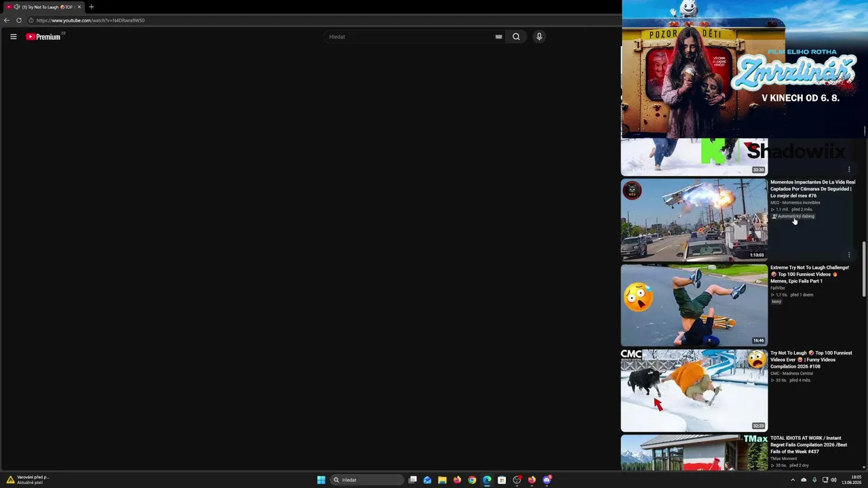
Task: Select the Try Not To Laugh browser tab
Action: click(44, 7)
